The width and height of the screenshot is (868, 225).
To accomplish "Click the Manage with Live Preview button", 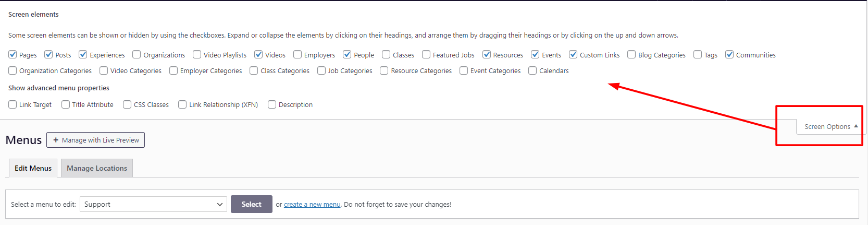I will 96,140.
